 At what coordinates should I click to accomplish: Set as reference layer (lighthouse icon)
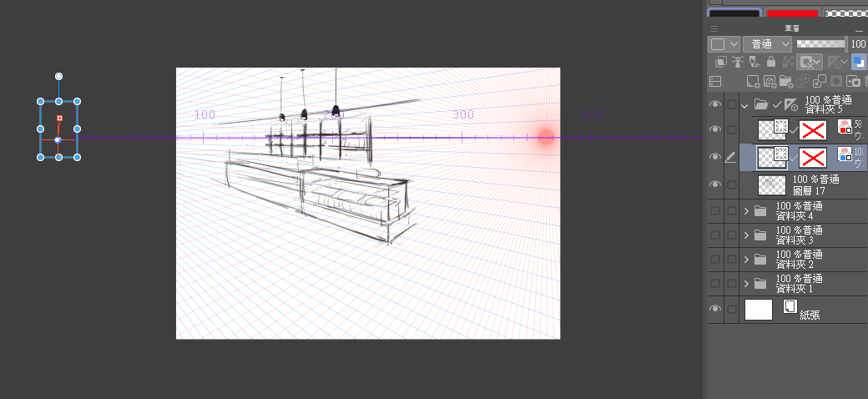point(737,62)
